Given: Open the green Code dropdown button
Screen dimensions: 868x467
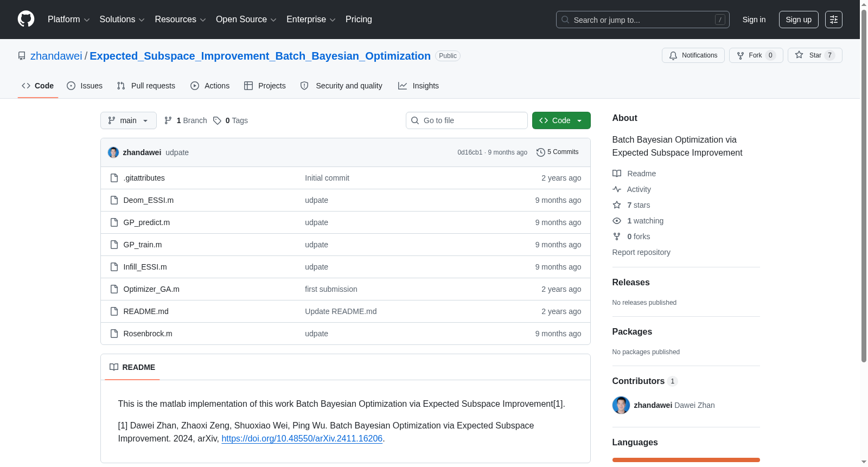Looking at the screenshot, I should [x=561, y=120].
